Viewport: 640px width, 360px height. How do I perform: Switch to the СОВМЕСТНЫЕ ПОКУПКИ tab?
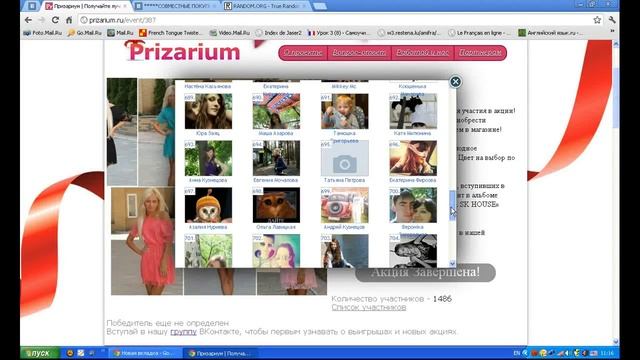click(177, 6)
